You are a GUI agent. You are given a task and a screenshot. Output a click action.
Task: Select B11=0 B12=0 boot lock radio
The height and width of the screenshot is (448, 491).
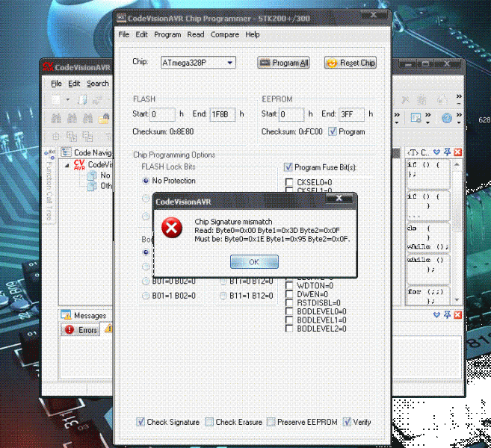[x=223, y=281]
